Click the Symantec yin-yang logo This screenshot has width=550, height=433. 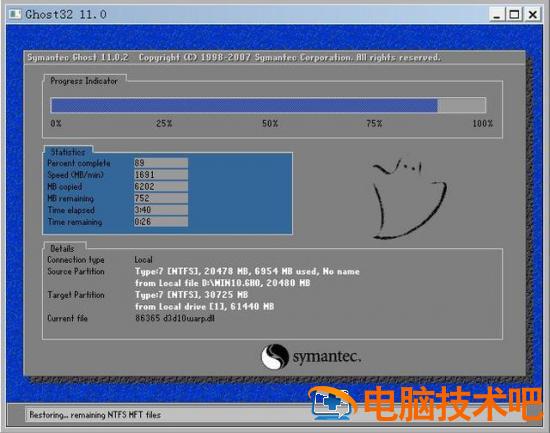(x=275, y=357)
